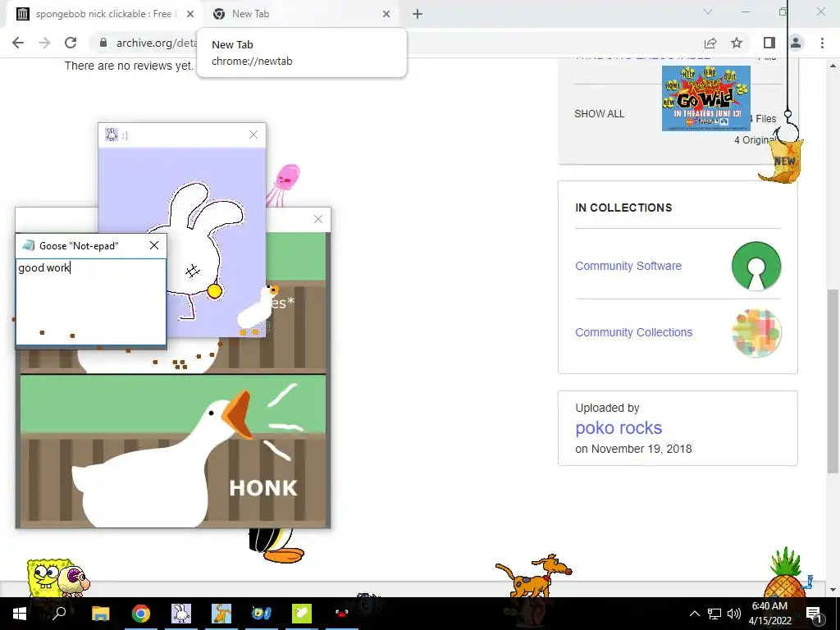Image resolution: width=840 pixels, height=630 pixels.
Task: Click the 'on November 19, 2018' text
Action: (633, 449)
